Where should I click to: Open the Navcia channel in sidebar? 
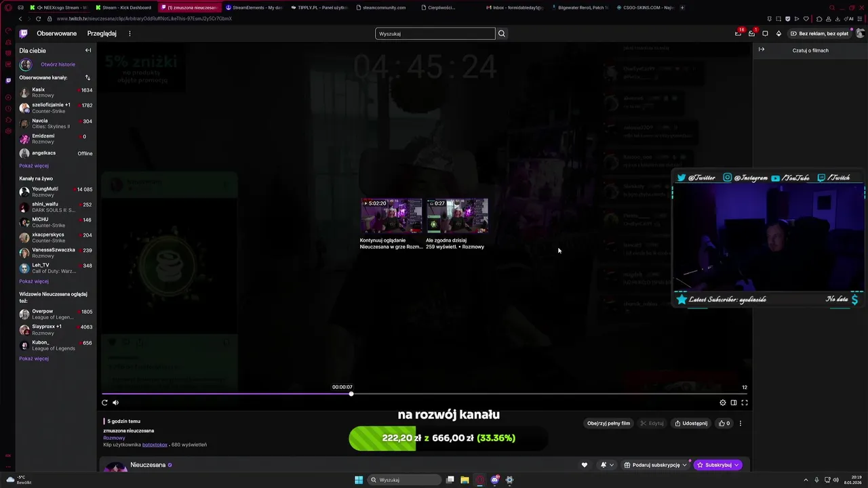(56, 123)
